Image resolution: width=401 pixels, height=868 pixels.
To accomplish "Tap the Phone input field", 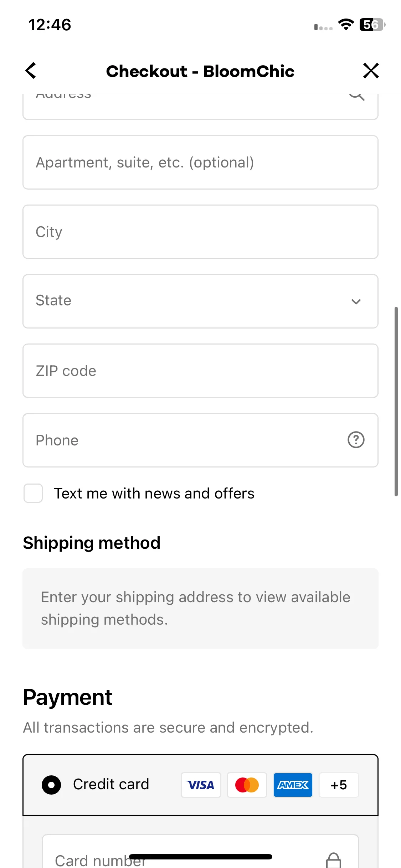I will click(200, 440).
